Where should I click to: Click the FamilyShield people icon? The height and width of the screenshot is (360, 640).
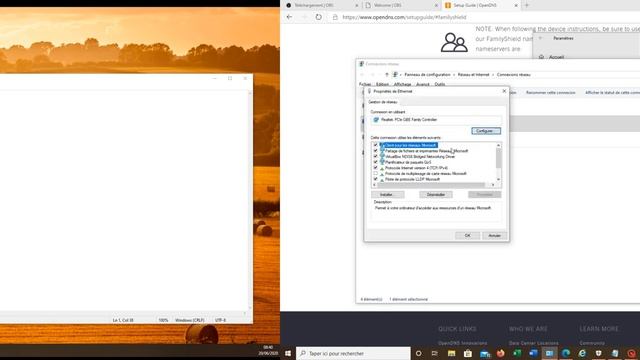click(454, 42)
